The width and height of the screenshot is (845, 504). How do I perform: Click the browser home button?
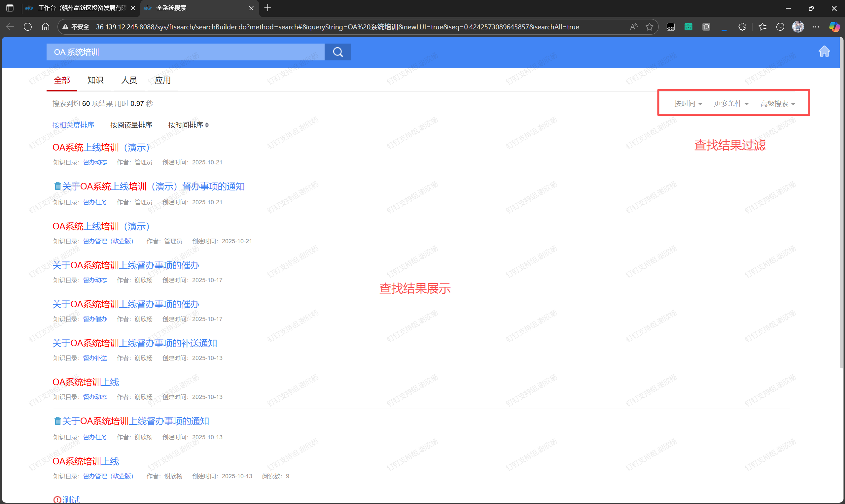pos(46,27)
